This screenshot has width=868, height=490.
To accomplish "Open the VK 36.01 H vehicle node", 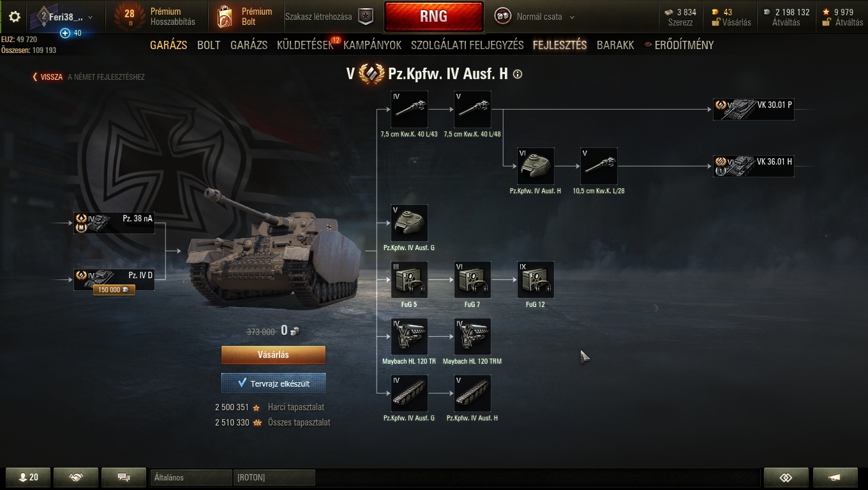I will [x=753, y=167].
